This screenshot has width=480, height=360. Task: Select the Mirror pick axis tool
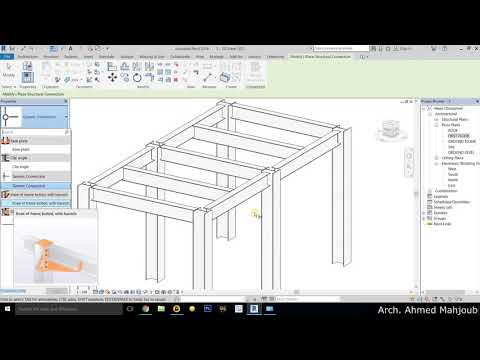coord(137,66)
